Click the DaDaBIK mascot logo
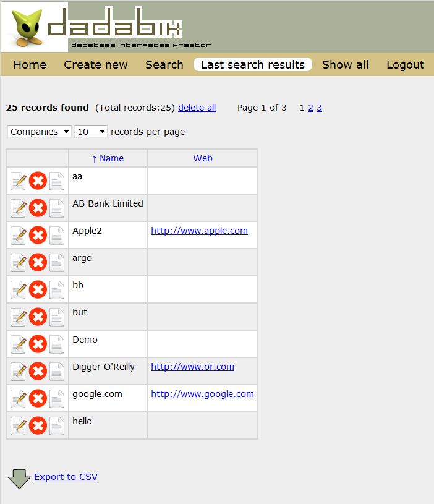This screenshot has width=434, height=504. click(x=27, y=27)
